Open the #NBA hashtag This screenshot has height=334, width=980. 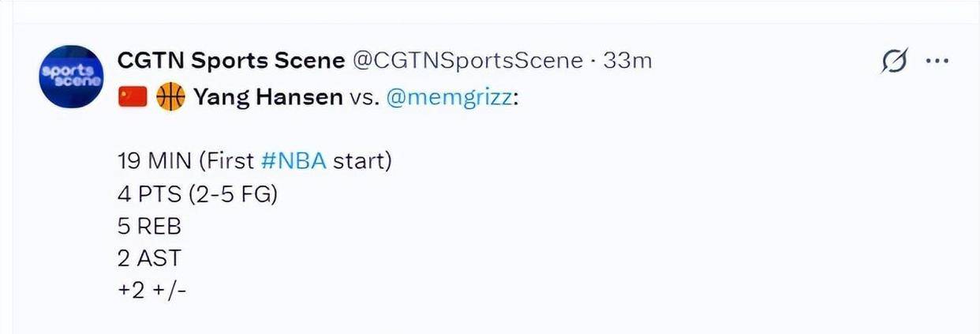coord(293,161)
